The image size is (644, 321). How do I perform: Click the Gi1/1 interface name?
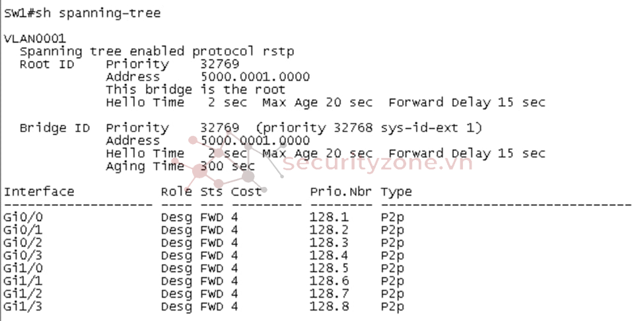click(22, 281)
